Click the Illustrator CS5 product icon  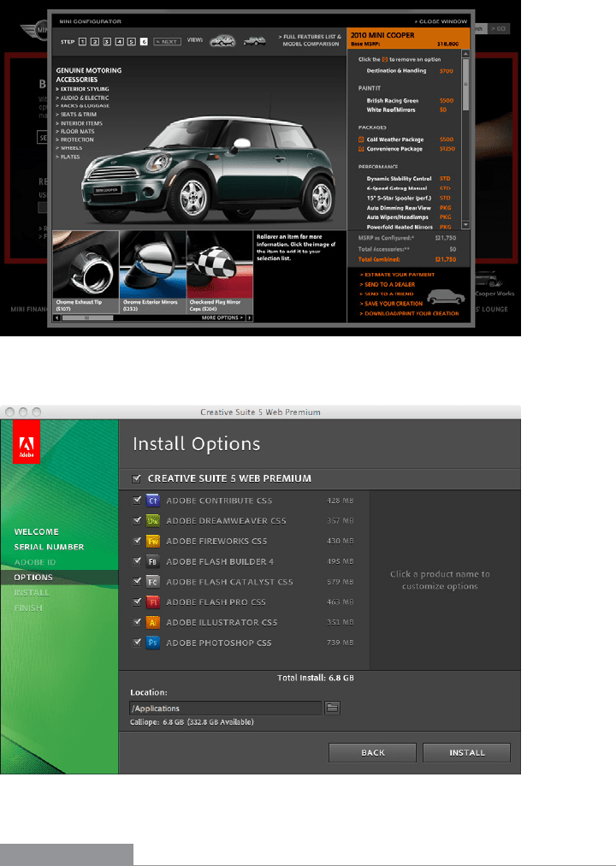coord(153,622)
